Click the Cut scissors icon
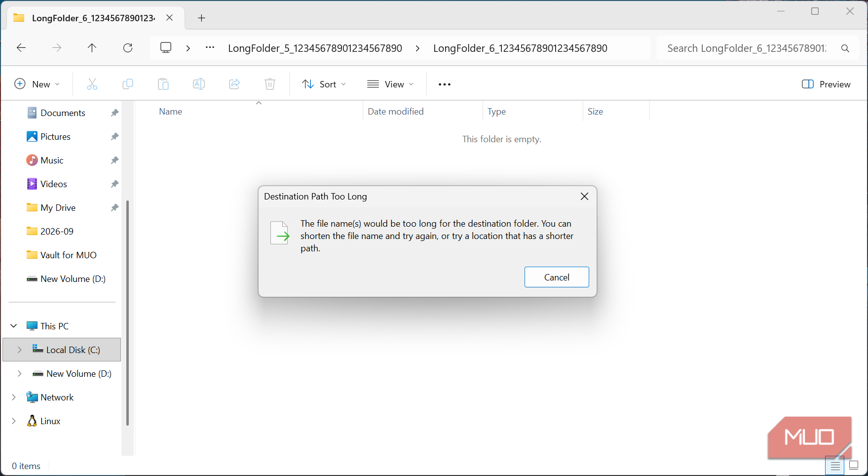This screenshot has width=868, height=476. 92,84
